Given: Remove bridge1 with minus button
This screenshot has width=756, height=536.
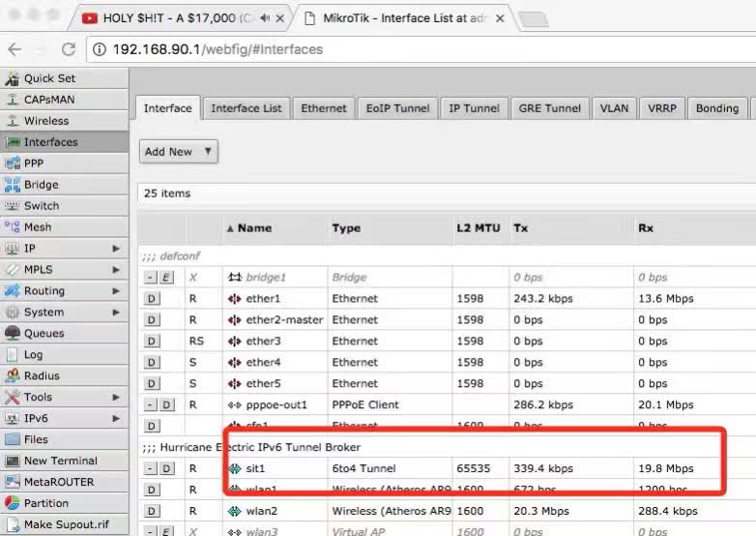Looking at the screenshot, I should [151, 278].
